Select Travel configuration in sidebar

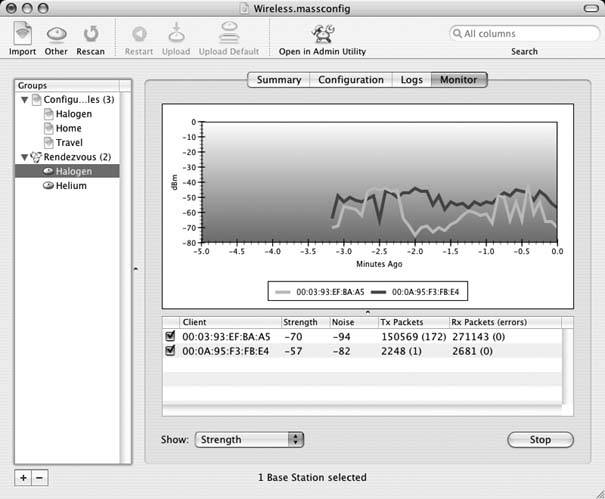[x=69, y=142]
